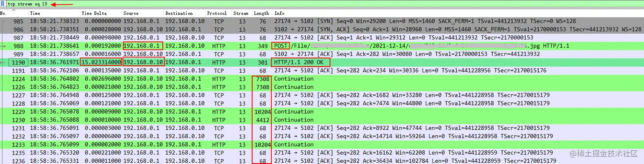The height and width of the screenshot is (164, 644).
Task: Click the POST info text in packet 988
Action: click(281, 46)
